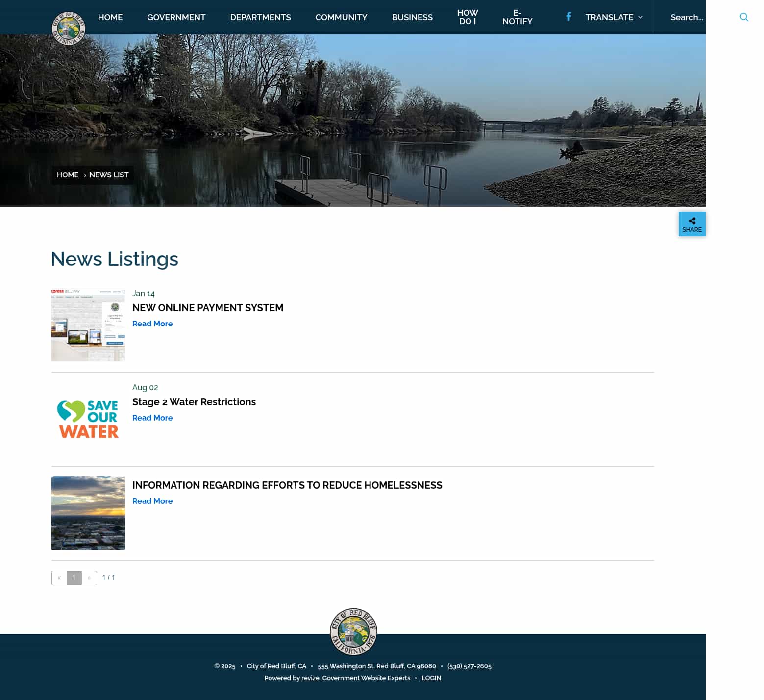Open the Business menu
The height and width of the screenshot is (700, 764).
pyautogui.click(x=412, y=17)
